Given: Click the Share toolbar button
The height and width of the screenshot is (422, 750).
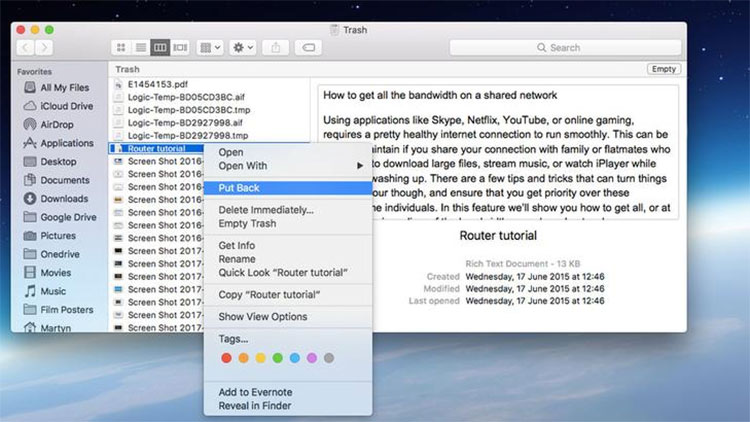Looking at the screenshot, I should click(x=276, y=47).
